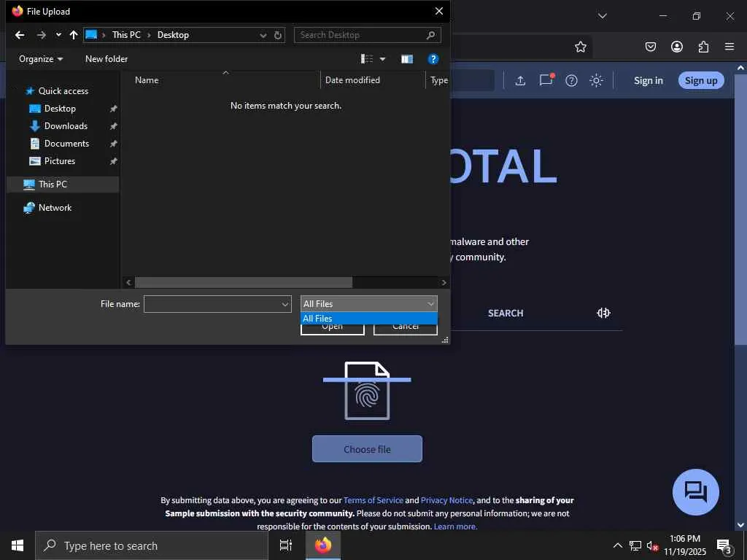
Task: Toggle the preview pane
Action: [x=407, y=59]
